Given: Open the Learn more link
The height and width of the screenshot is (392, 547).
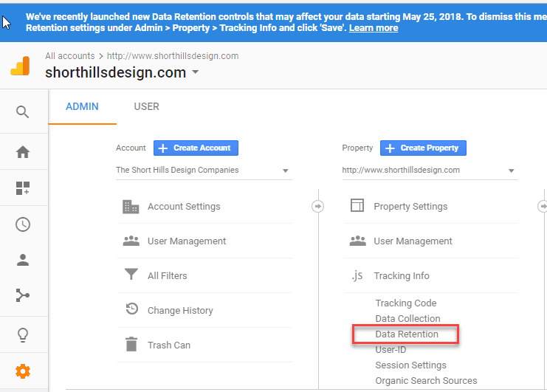Looking at the screenshot, I should click(374, 28).
